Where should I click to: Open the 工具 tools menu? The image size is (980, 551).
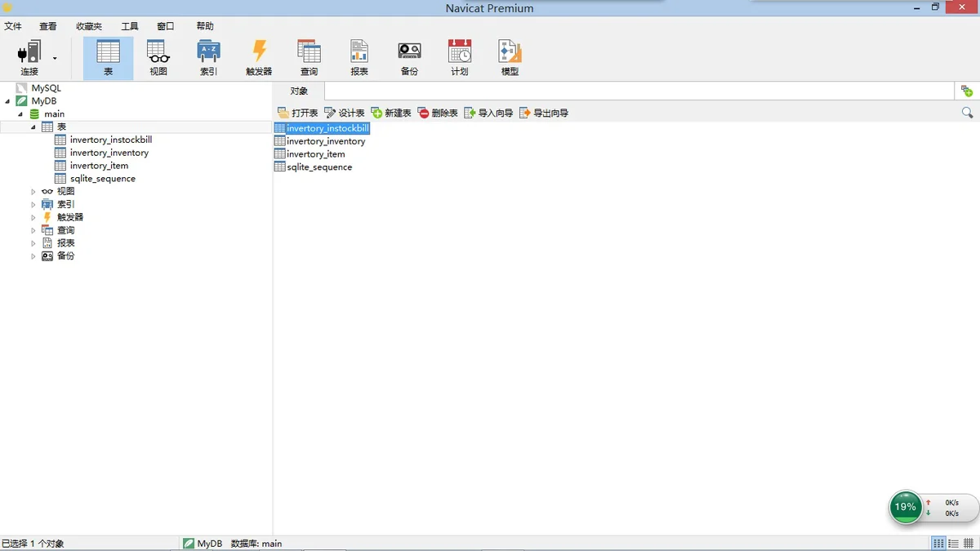pos(130,26)
